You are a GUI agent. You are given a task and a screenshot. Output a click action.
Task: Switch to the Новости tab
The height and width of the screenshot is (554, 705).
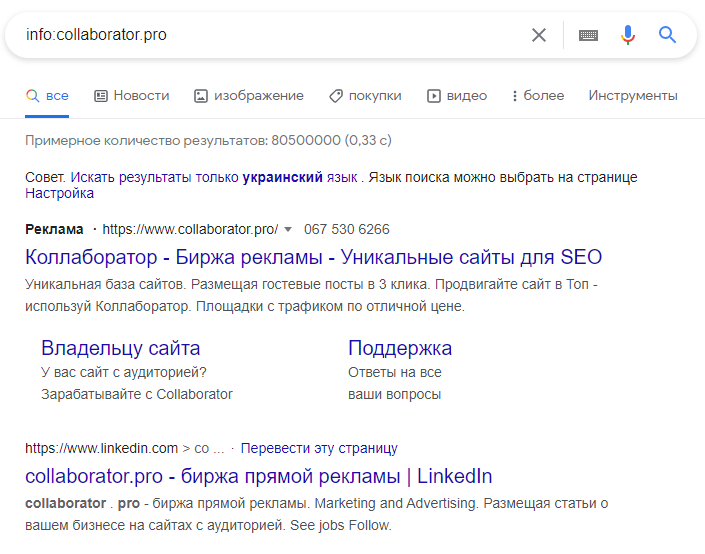(x=141, y=96)
